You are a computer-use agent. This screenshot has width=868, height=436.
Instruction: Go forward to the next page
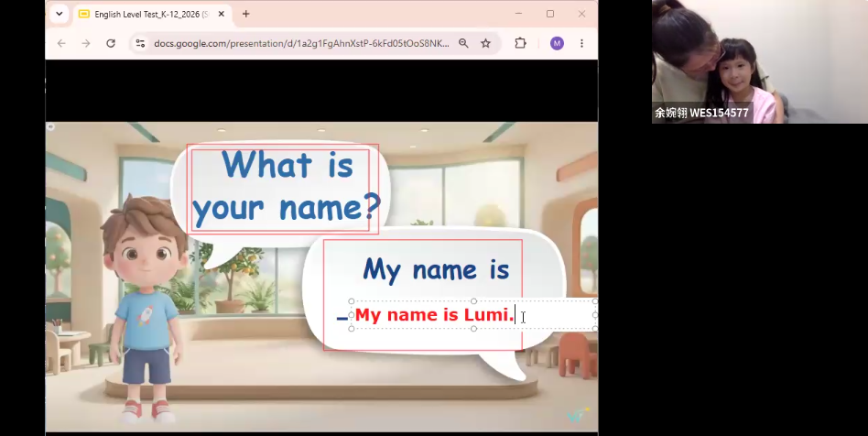(x=86, y=43)
